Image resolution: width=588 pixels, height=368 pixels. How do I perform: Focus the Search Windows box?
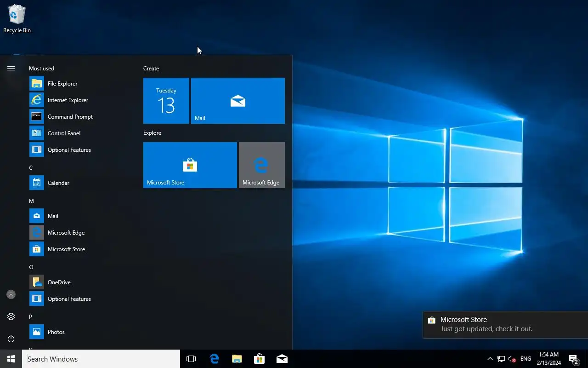pos(101,359)
